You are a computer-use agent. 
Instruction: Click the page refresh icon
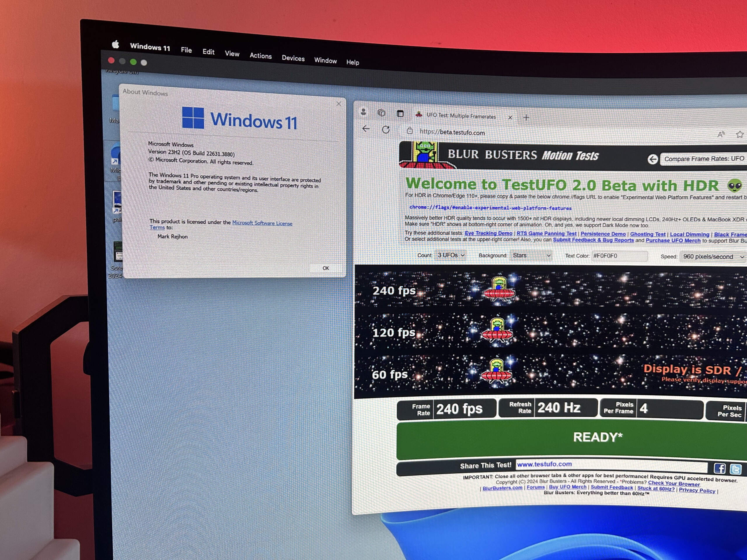point(386,129)
